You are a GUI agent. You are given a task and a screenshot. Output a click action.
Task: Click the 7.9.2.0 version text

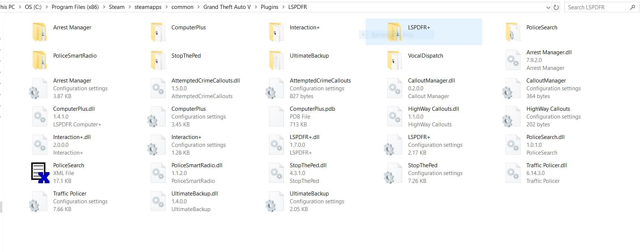point(534,60)
